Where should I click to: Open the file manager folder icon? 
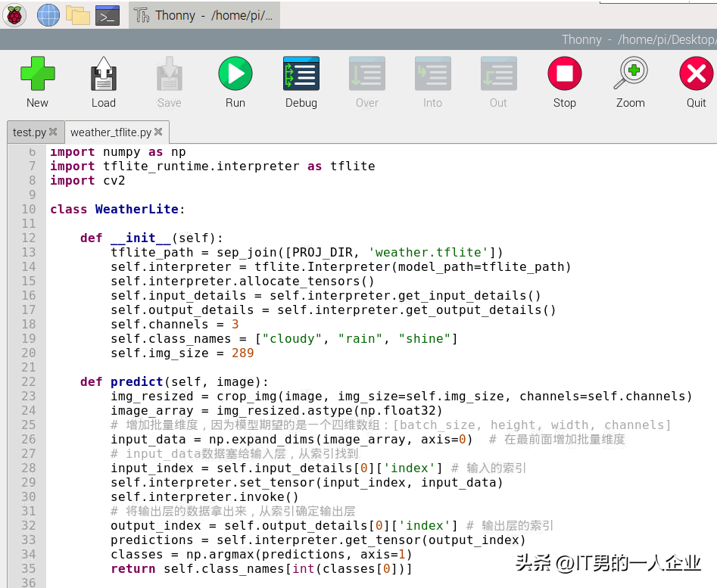click(x=78, y=15)
